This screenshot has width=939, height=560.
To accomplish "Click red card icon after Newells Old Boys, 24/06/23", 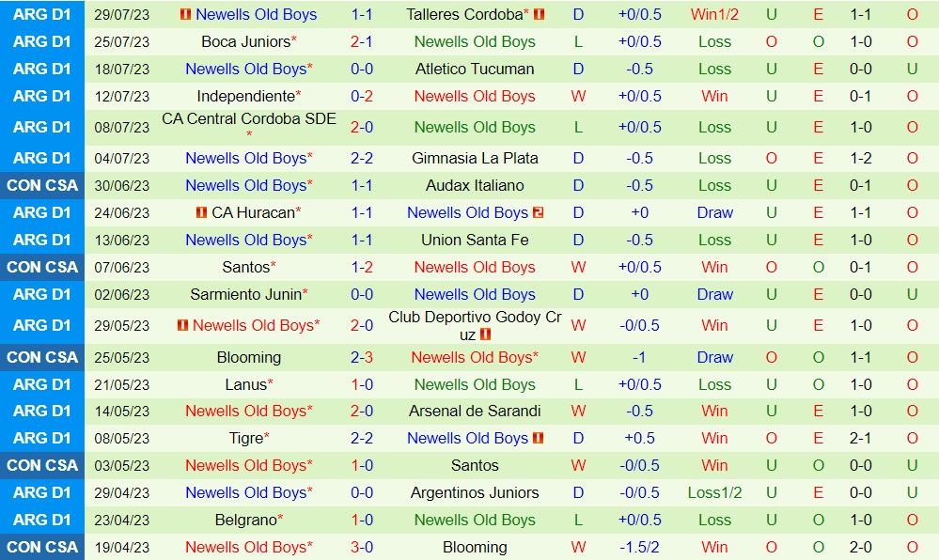I will pos(539,213).
